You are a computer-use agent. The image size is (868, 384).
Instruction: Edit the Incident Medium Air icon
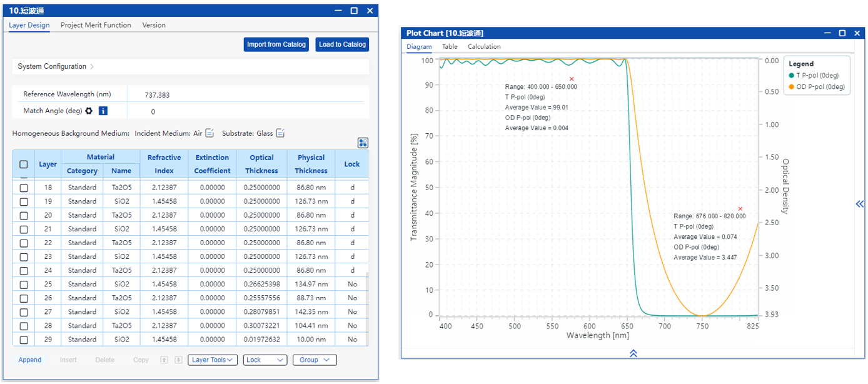(210, 133)
